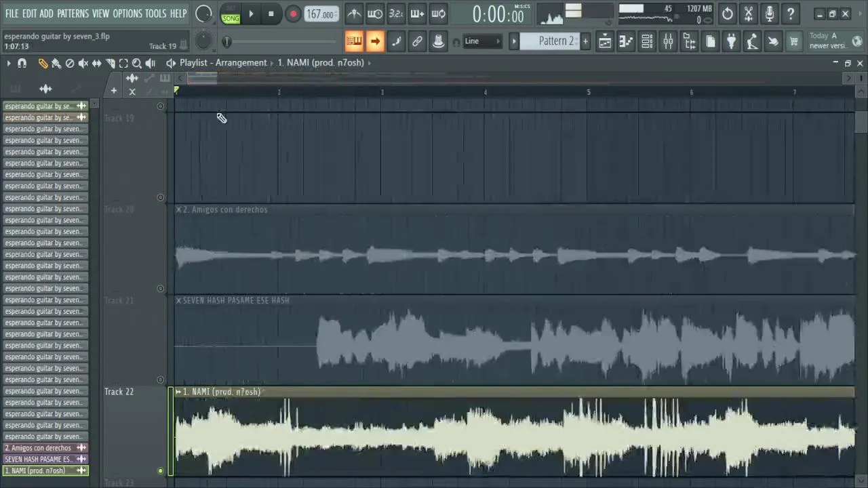Open NAMI clip menu on Track 22
This screenshot has width=868, height=488.
[178, 392]
